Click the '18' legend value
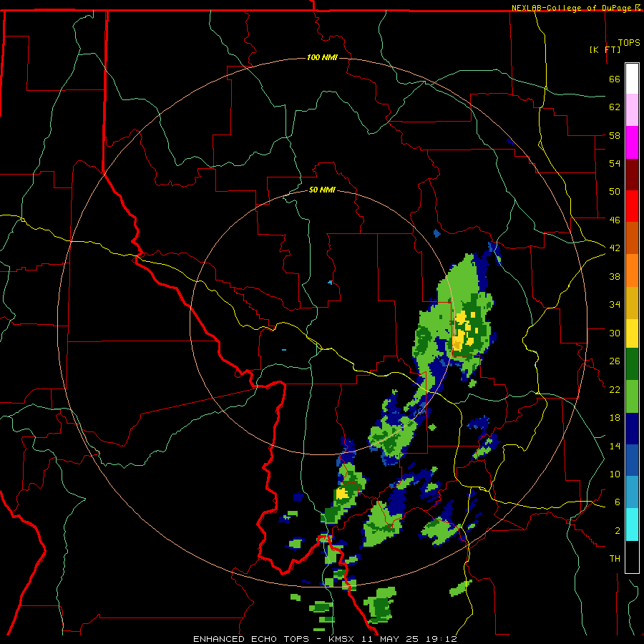 coord(615,418)
